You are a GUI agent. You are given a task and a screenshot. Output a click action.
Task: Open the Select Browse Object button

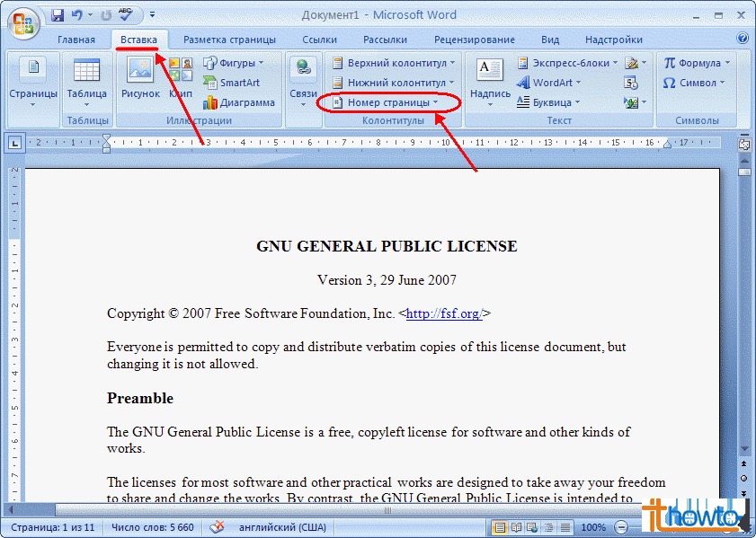[744, 479]
